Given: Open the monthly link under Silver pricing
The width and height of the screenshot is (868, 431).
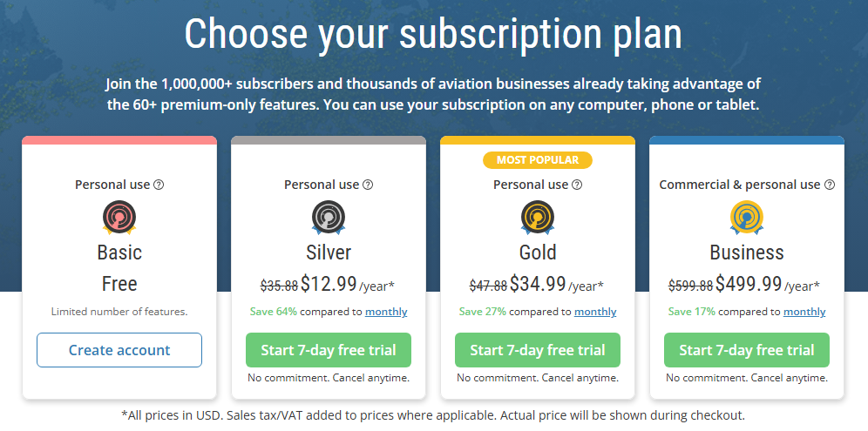Looking at the screenshot, I should click(386, 312).
